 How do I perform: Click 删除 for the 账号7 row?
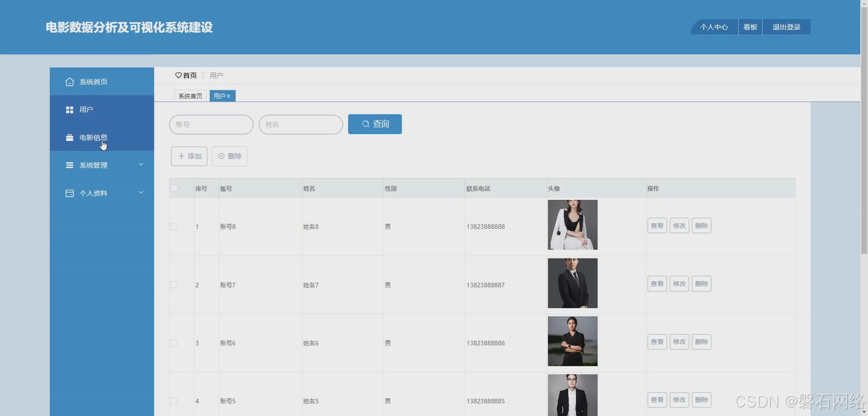pos(701,284)
